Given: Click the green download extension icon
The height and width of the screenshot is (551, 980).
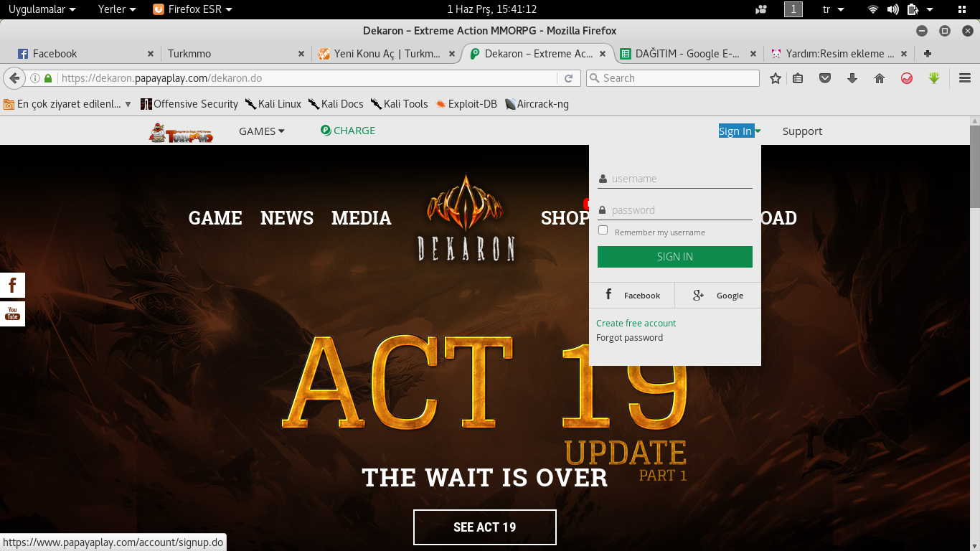Looking at the screenshot, I should (934, 78).
